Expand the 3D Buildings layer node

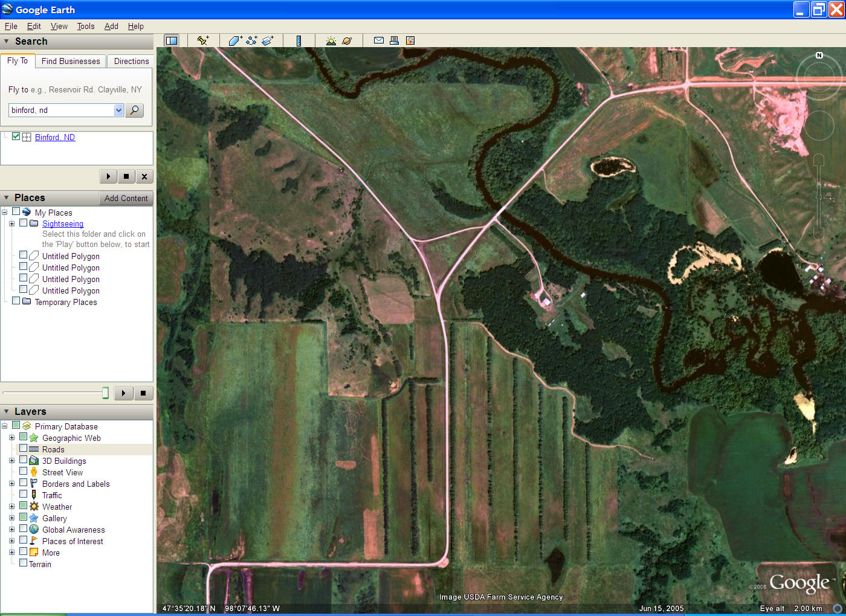pos(11,460)
